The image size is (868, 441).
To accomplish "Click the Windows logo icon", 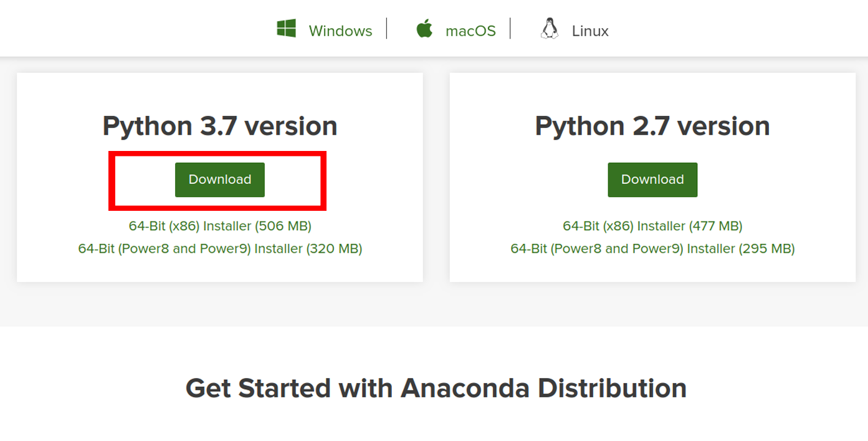I will click(287, 29).
